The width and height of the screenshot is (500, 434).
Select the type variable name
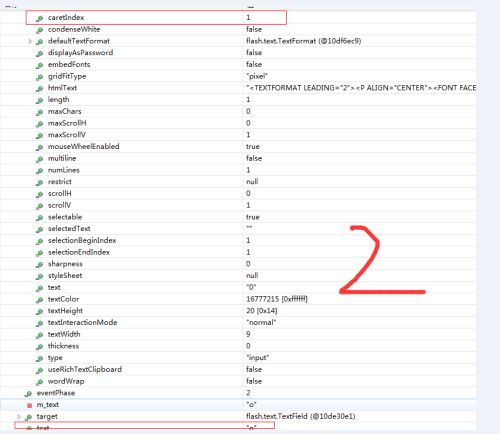55,358
